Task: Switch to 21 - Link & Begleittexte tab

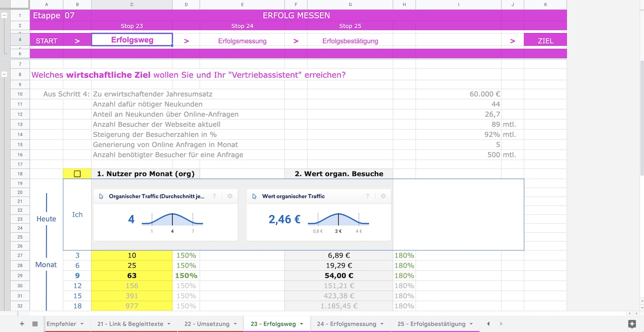Action: (130, 324)
